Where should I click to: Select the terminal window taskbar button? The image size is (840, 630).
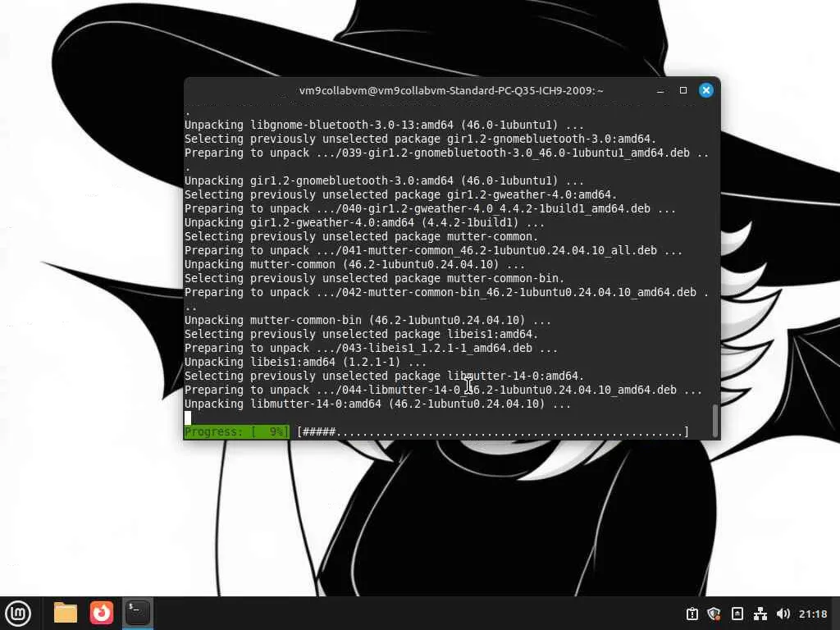pos(137,612)
